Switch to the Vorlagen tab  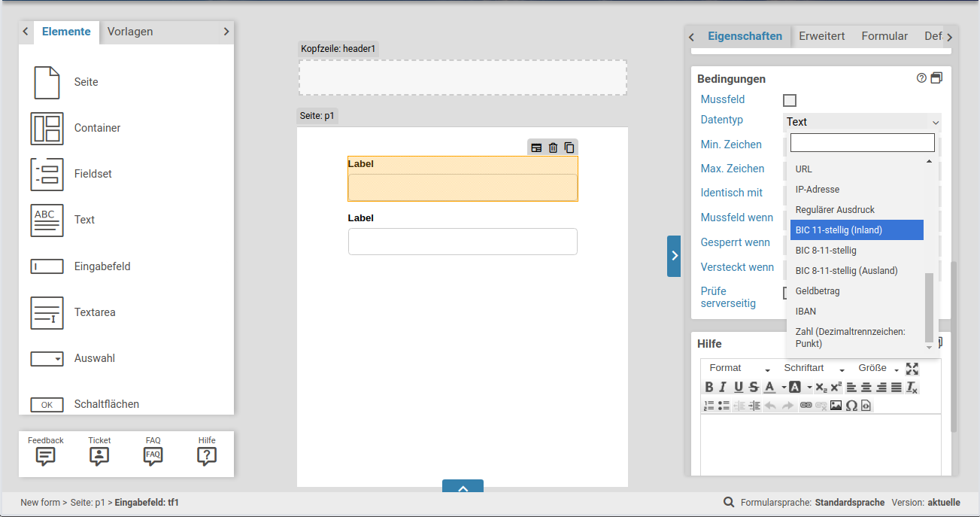[130, 32]
